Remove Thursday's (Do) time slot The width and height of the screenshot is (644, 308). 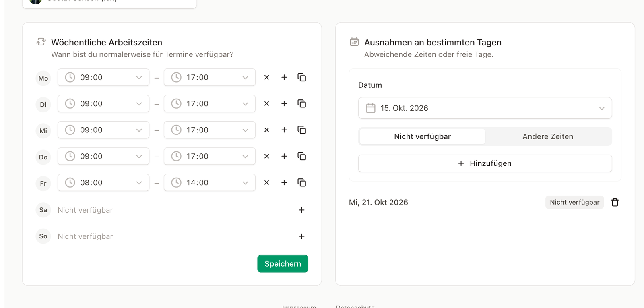[266, 156]
